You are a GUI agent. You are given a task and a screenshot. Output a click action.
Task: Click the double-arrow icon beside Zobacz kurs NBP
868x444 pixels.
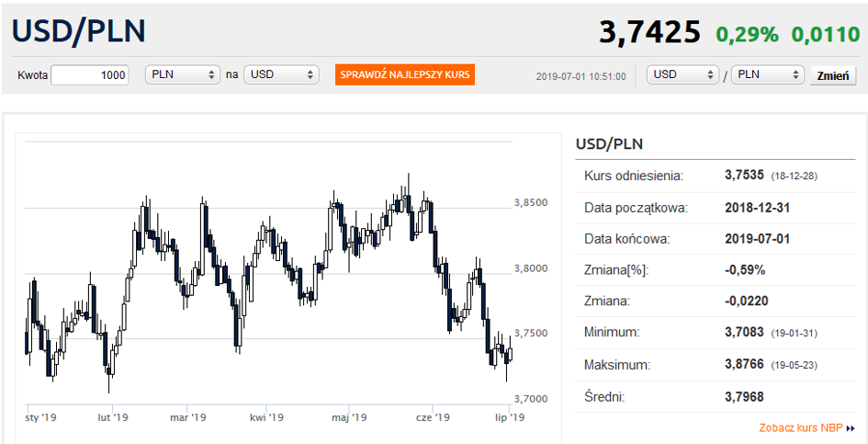tap(851, 428)
